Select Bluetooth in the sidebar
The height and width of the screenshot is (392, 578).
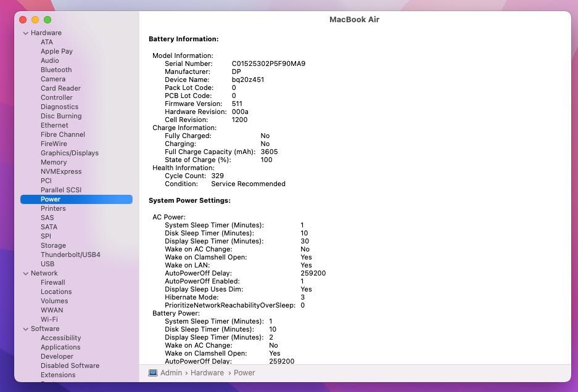point(56,70)
